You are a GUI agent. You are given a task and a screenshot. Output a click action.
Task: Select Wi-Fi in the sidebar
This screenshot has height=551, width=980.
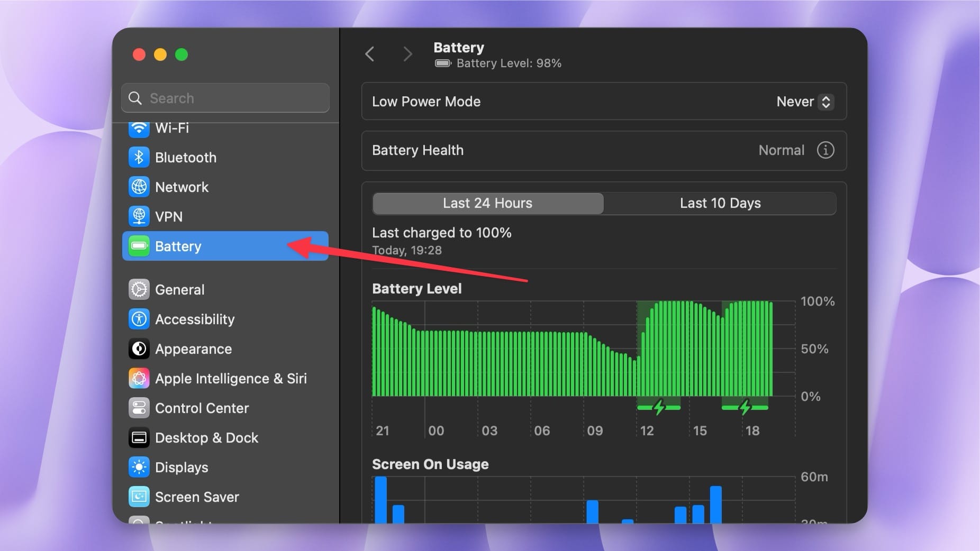tap(171, 127)
